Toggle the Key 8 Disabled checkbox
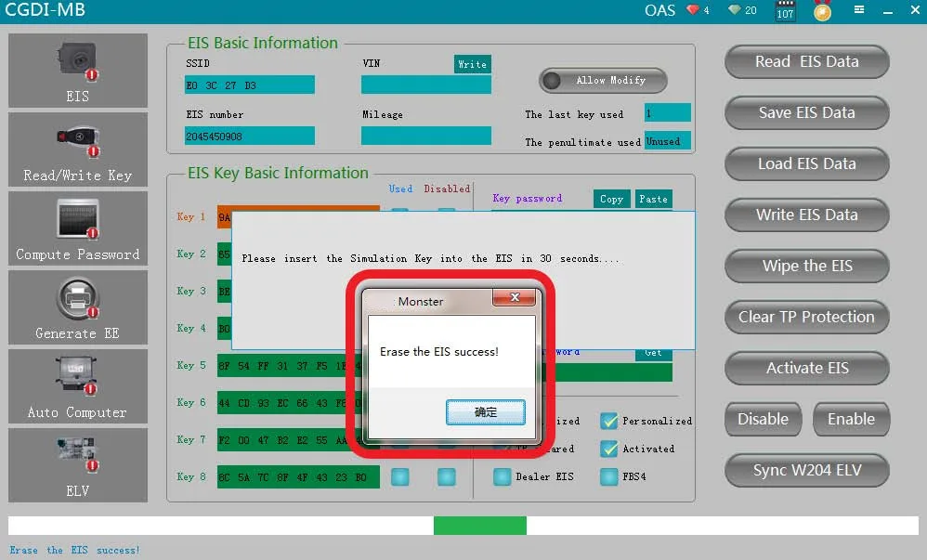 447,476
